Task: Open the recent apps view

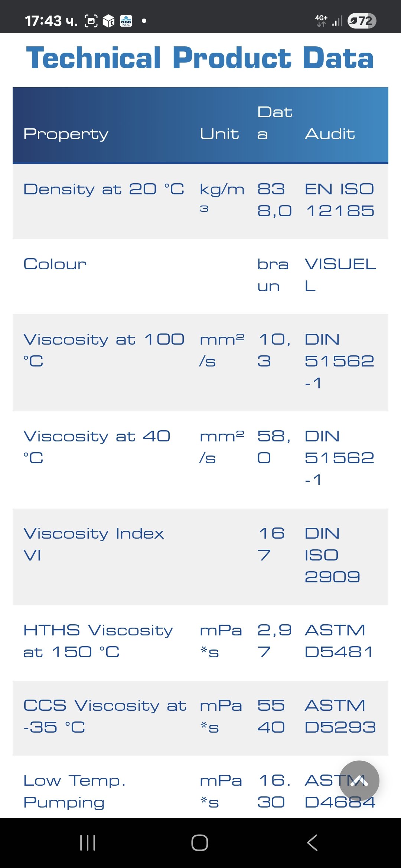Action: coord(88,842)
